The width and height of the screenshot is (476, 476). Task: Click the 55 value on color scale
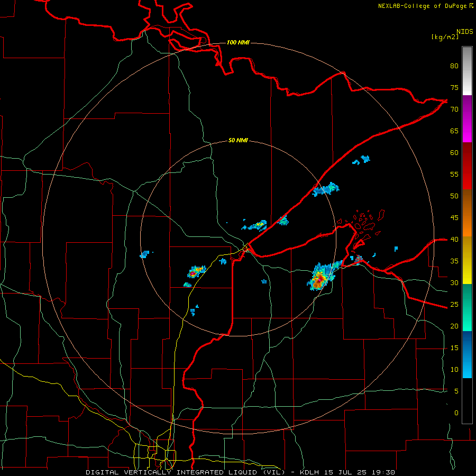[454, 174]
